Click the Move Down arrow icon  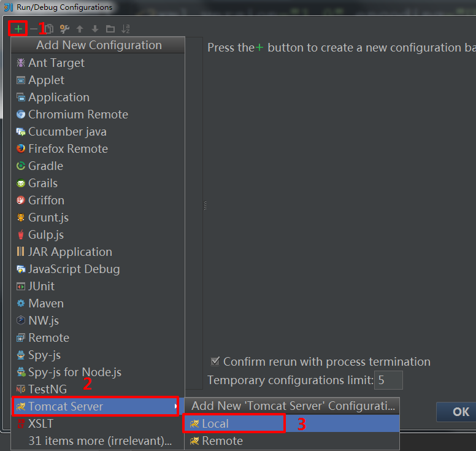95,29
